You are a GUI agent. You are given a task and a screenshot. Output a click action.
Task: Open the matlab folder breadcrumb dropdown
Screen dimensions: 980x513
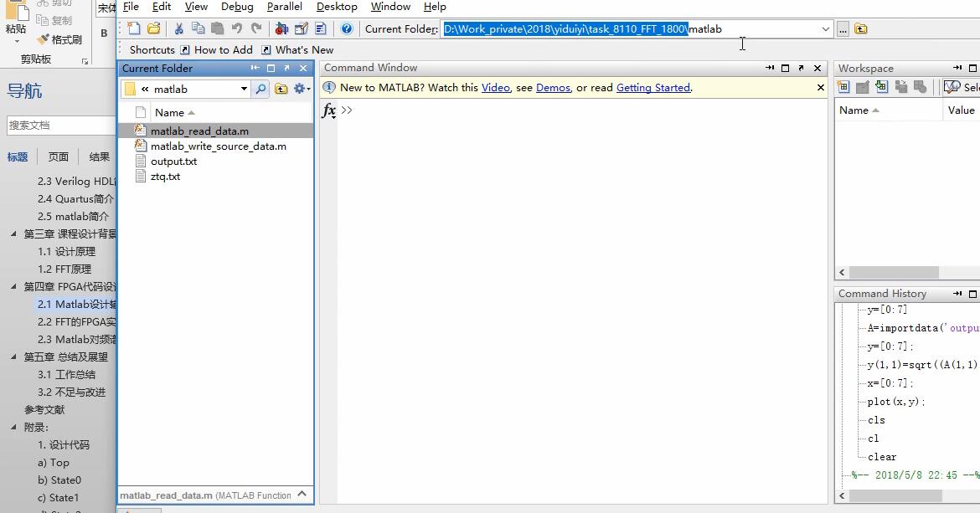(x=244, y=90)
